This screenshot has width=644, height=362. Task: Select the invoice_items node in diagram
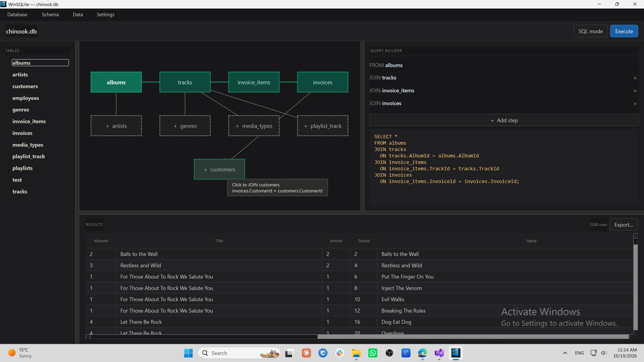(x=254, y=82)
